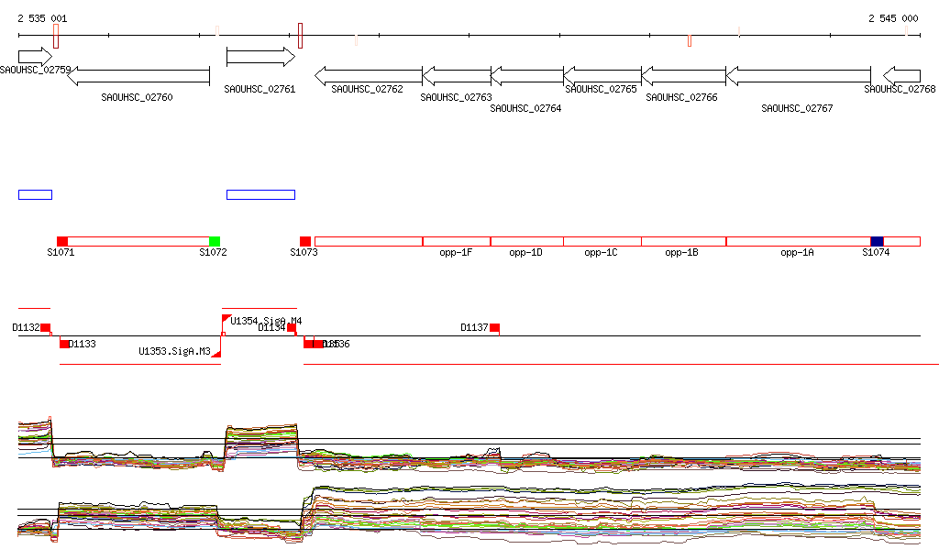Click the U1354.SigA.M4 promoter triangle
Image resolution: width=939 pixels, height=560 pixels.
tap(226, 318)
